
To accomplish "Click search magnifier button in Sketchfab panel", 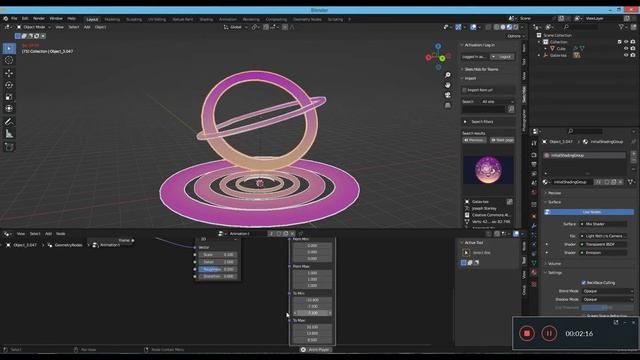I will (x=511, y=109).
